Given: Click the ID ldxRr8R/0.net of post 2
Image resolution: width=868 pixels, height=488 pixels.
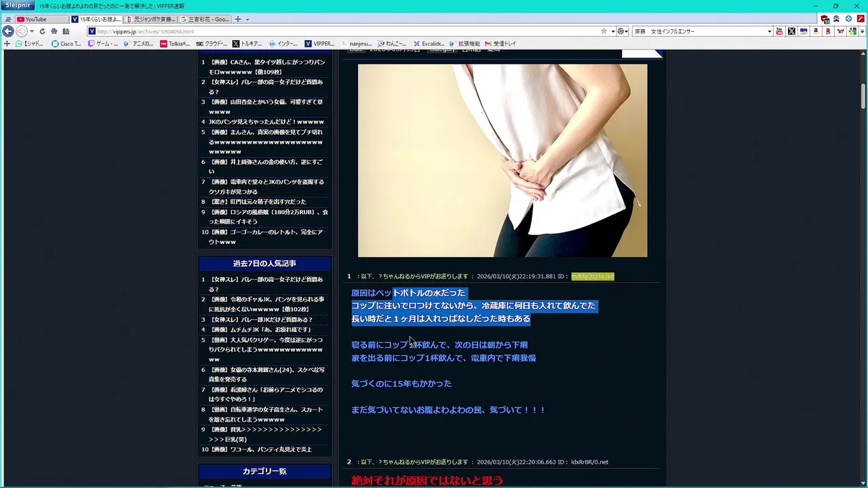Looking at the screenshot, I should point(589,462).
